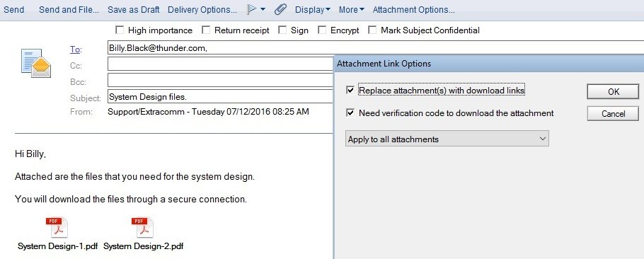This screenshot has width=644, height=259.
Task: Click the To field with Billy.Black@thunder.com
Action: tap(376, 48)
